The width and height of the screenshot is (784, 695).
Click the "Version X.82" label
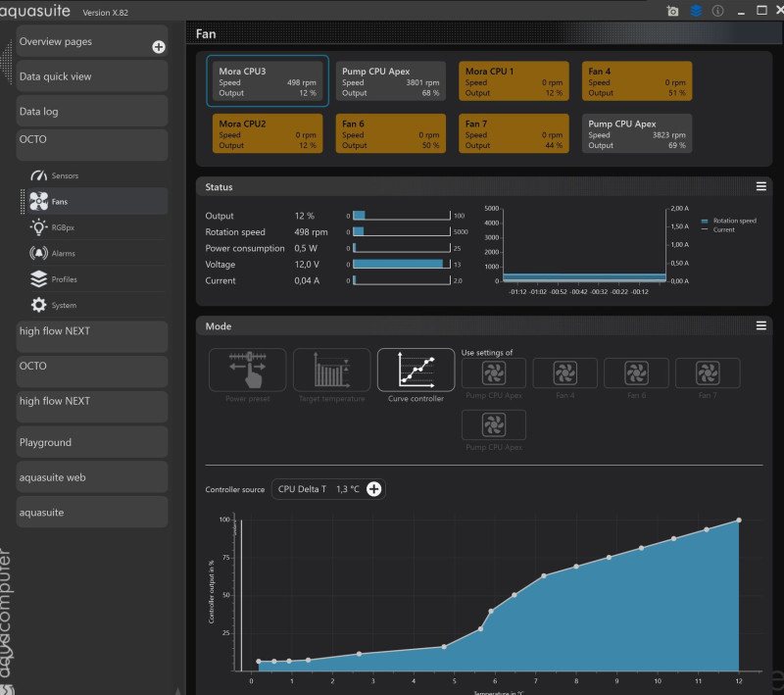(106, 13)
